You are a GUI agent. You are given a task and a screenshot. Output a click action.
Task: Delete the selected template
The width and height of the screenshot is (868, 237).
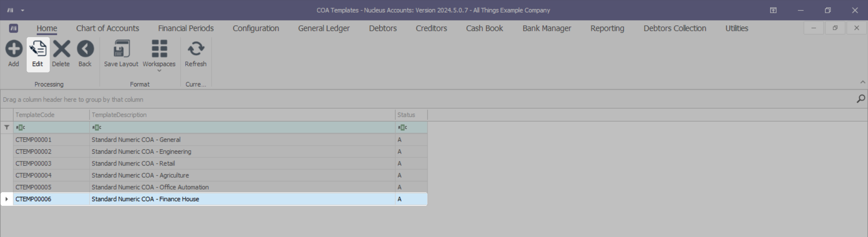point(61,54)
